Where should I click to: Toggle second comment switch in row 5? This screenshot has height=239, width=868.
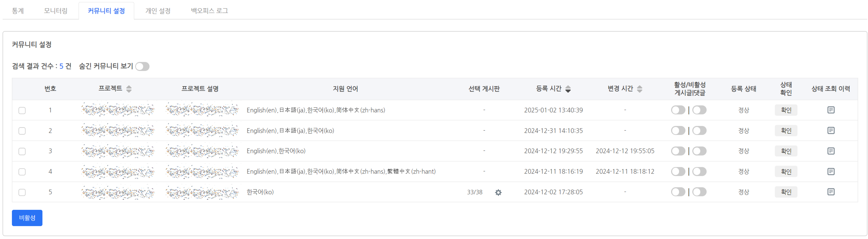(x=699, y=192)
